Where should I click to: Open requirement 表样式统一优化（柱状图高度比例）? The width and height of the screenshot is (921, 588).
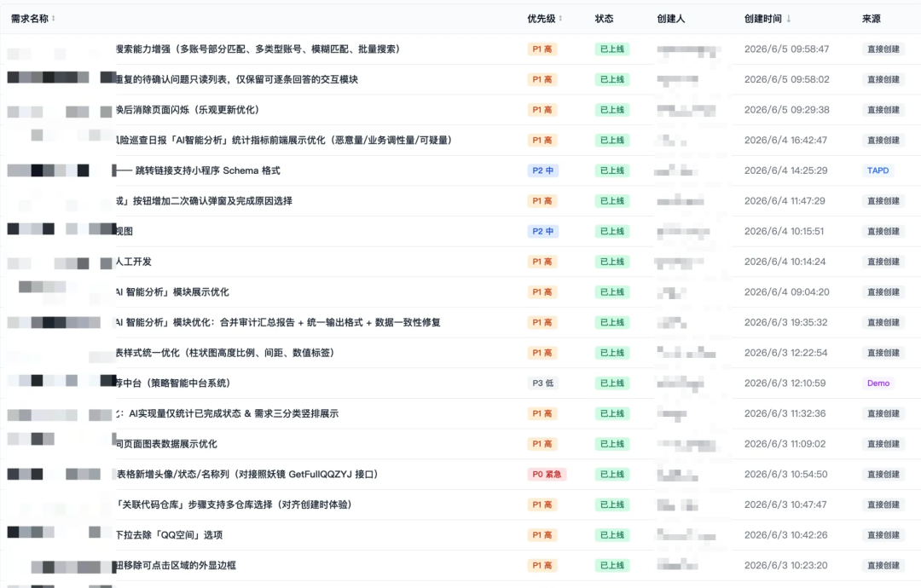tap(225, 353)
